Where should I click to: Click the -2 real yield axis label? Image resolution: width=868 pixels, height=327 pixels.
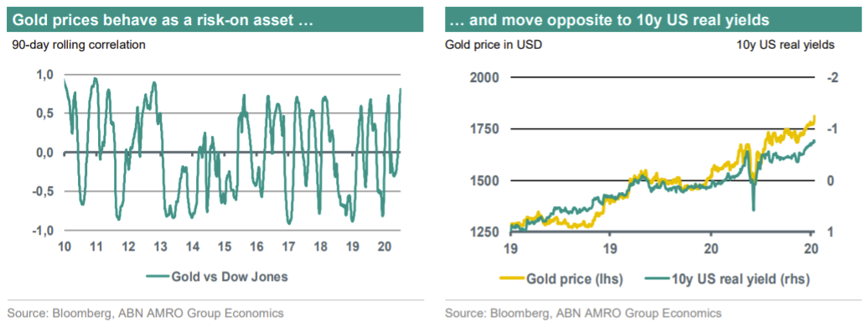[830, 78]
